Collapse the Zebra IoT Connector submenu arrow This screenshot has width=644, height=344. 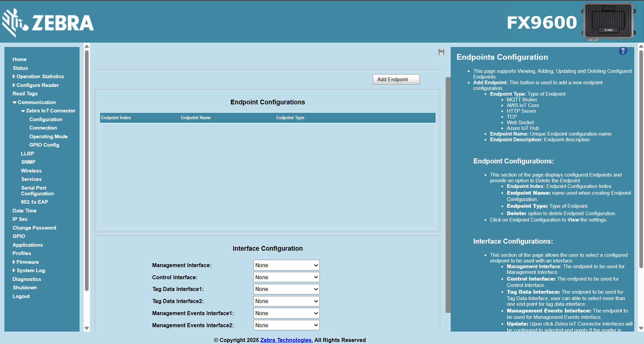23,111
